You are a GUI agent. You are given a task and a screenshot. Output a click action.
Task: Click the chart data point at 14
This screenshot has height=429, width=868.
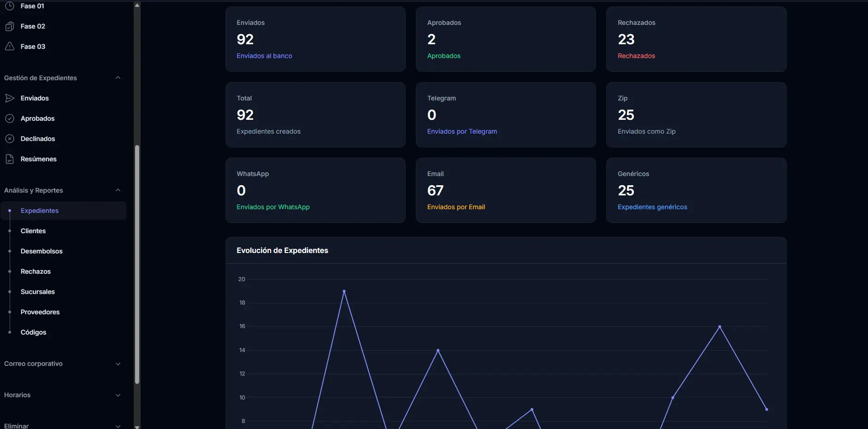pos(438,350)
